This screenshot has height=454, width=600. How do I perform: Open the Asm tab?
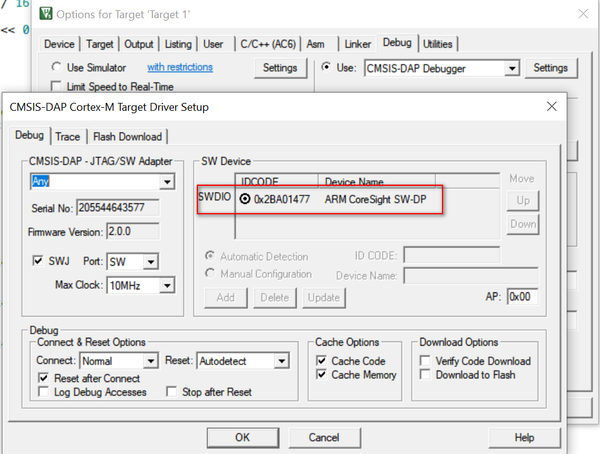(x=315, y=44)
